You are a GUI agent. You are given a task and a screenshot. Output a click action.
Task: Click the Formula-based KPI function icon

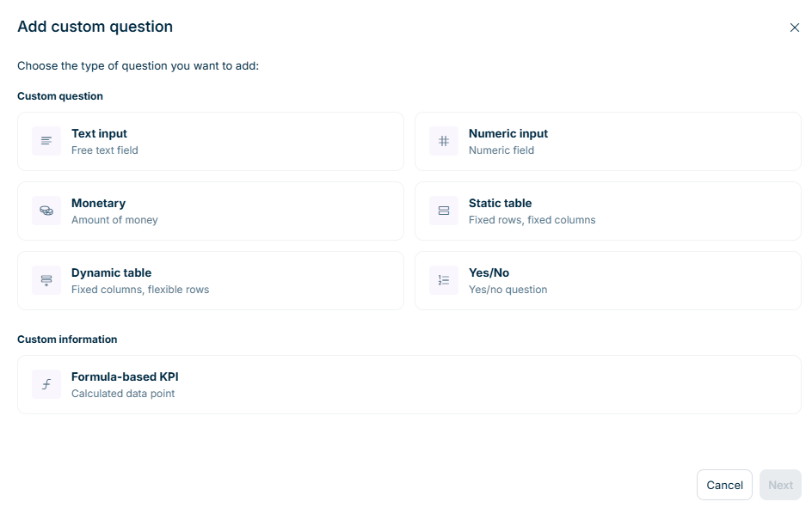pos(46,384)
